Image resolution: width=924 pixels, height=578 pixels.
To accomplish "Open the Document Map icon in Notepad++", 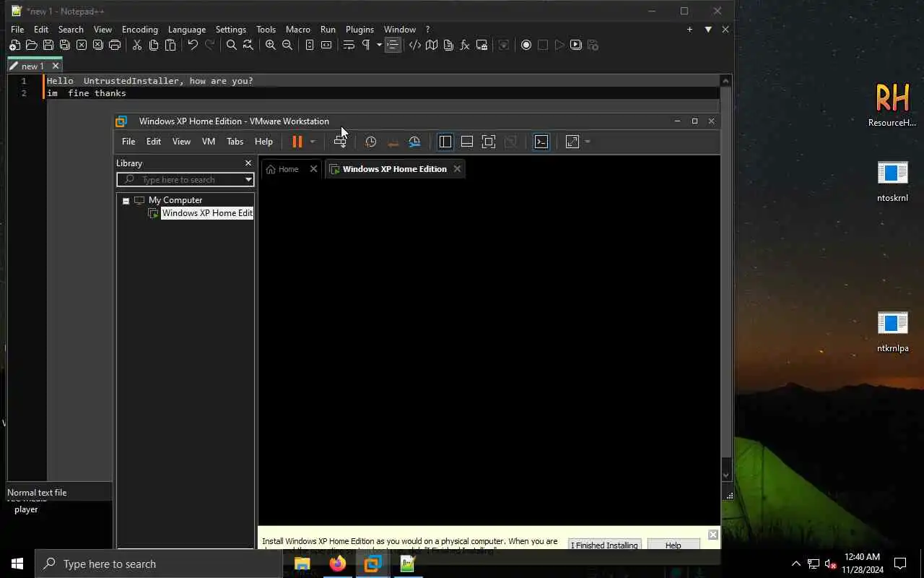I will click(x=432, y=45).
